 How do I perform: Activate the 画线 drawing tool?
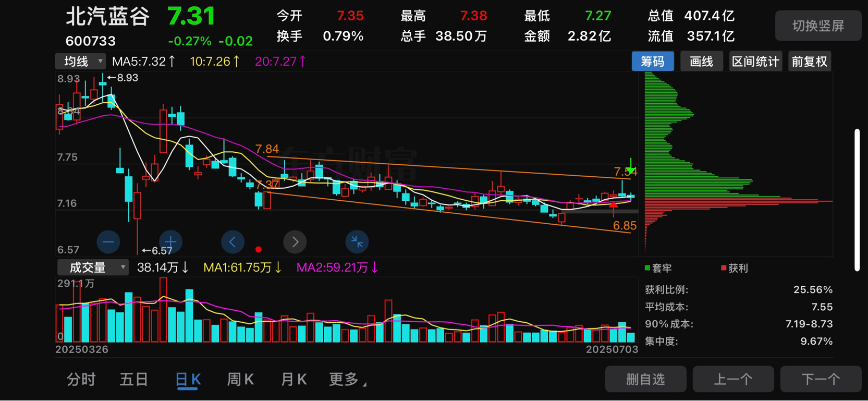(702, 62)
